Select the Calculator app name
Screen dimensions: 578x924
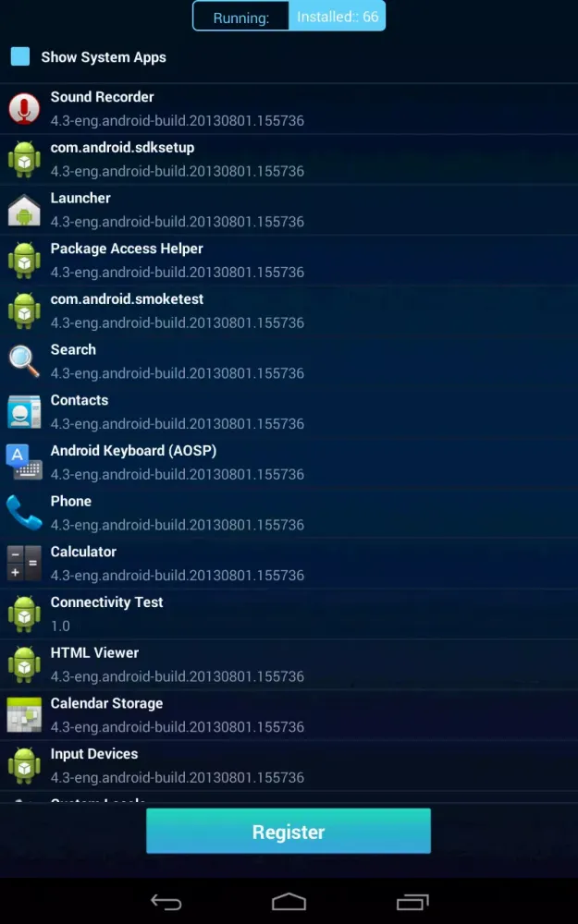coord(83,552)
